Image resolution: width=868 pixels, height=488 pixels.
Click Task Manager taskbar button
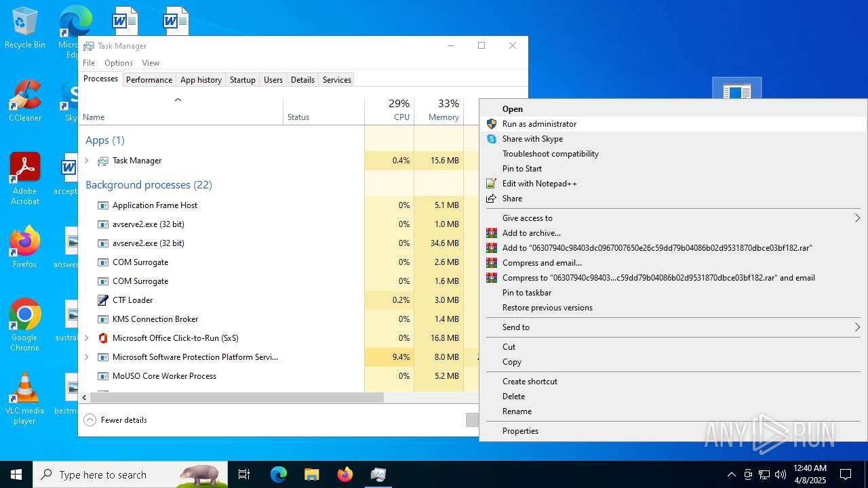378,474
